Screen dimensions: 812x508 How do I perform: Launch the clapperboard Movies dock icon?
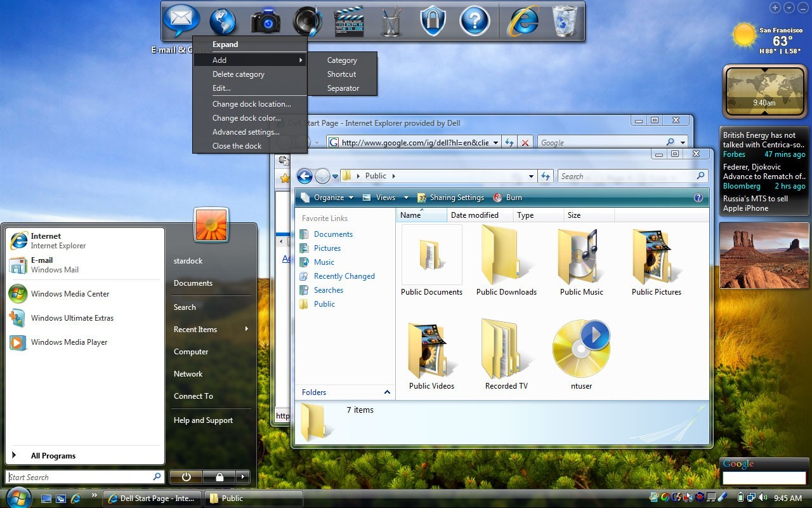click(349, 20)
